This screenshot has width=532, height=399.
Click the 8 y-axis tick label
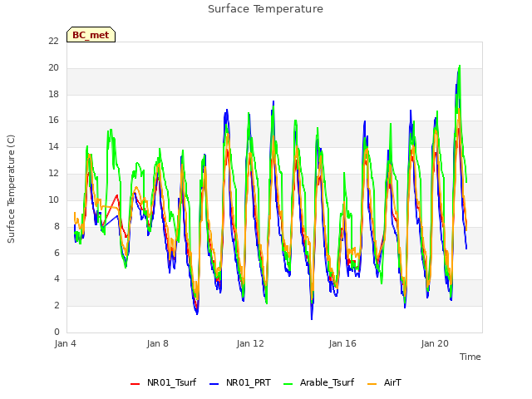(x=57, y=226)
